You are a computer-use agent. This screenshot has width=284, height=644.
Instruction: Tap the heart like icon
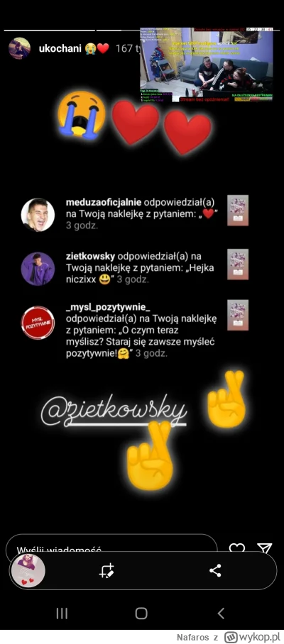pyautogui.click(x=236, y=549)
